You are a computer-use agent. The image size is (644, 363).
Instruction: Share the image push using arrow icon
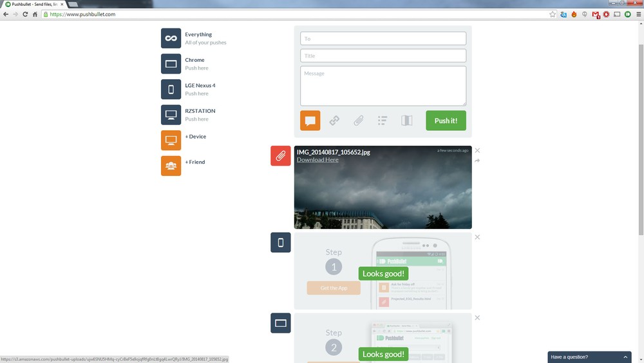(477, 161)
